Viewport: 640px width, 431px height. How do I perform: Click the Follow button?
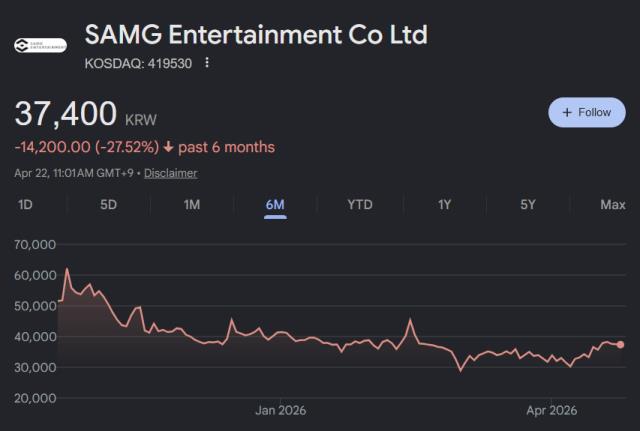point(586,112)
